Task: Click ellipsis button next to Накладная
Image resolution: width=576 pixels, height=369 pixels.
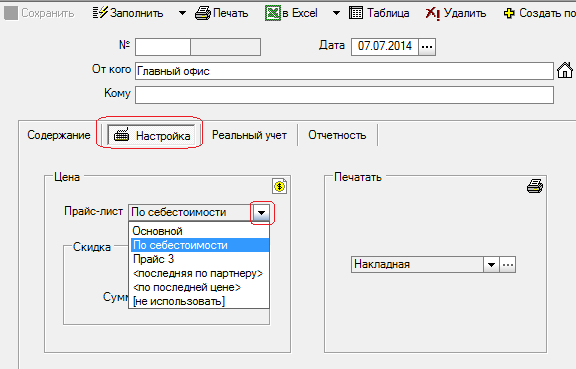Action: pos(508,265)
